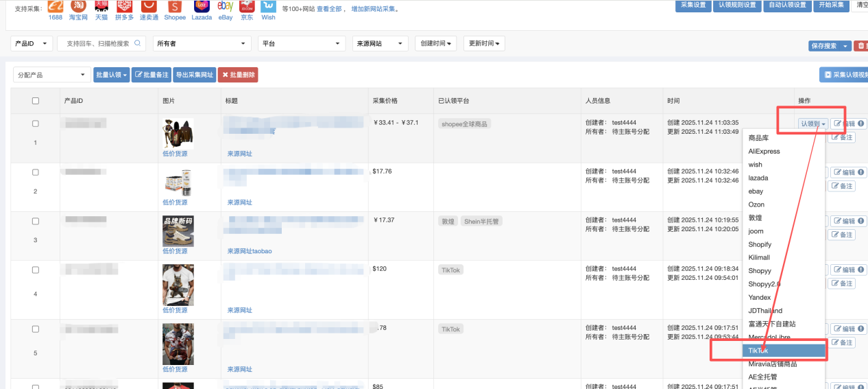Click the eBay logo icon
This screenshot has width=868, height=389.
click(x=225, y=5)
